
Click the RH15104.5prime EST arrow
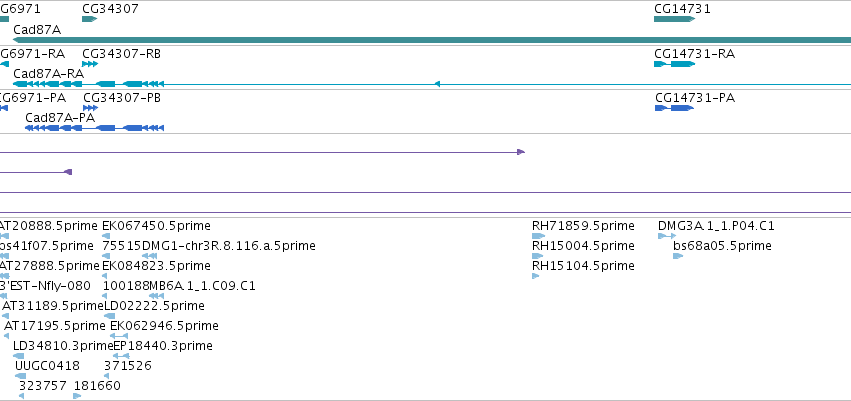pos(536,276)
